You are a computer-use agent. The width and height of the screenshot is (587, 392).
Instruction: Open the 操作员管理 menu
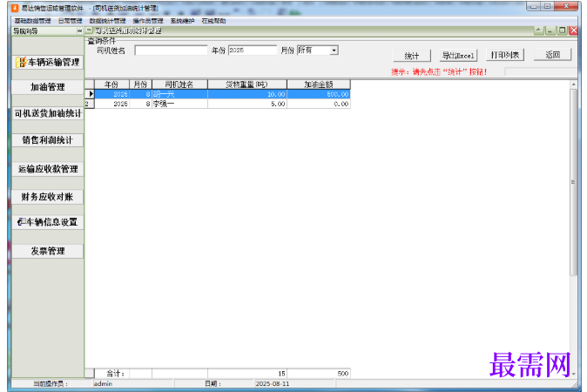click(148, 21)
